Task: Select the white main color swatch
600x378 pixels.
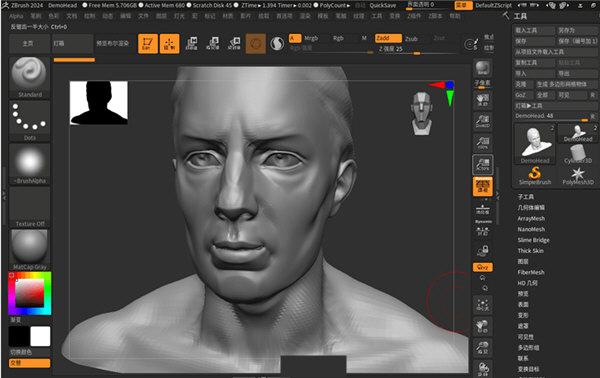Action: [x=40, y=336]
